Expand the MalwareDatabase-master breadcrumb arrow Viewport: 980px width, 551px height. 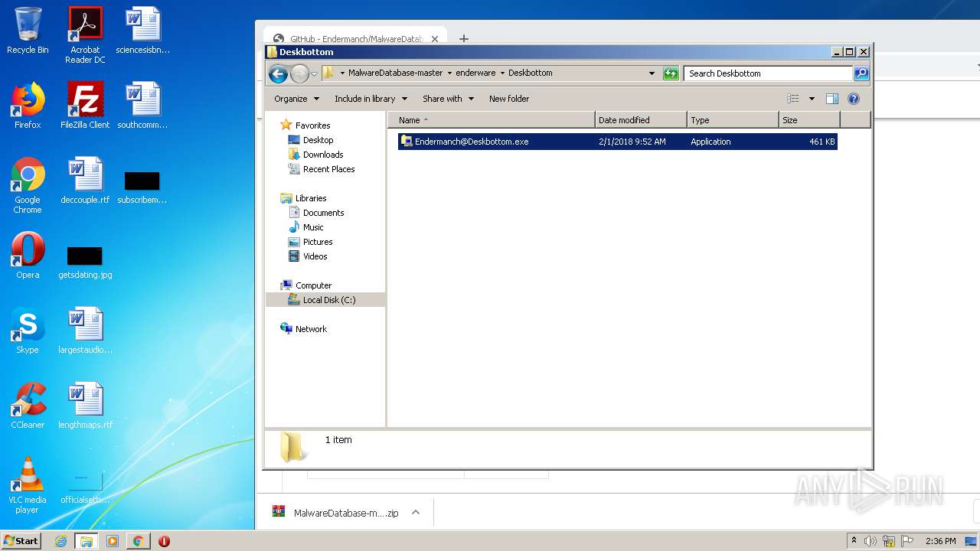pos(449,73)
